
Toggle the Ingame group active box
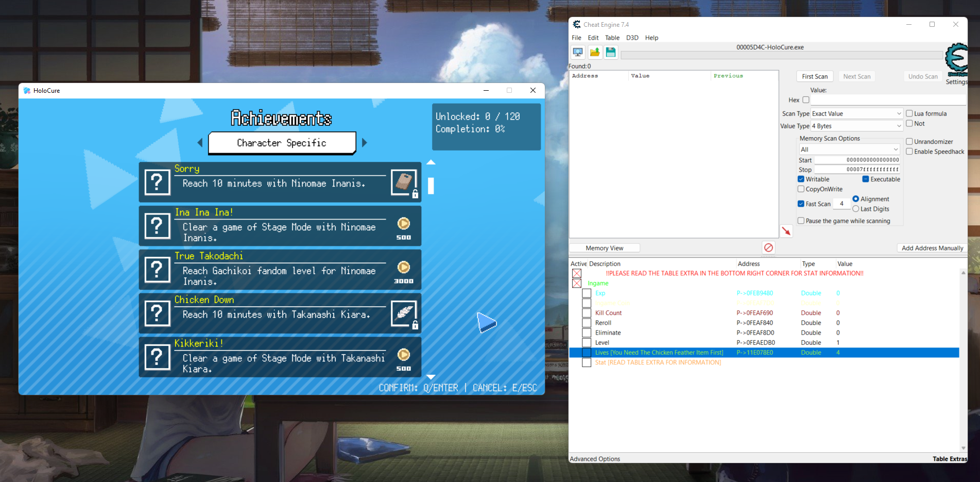[x=577, y=283]
